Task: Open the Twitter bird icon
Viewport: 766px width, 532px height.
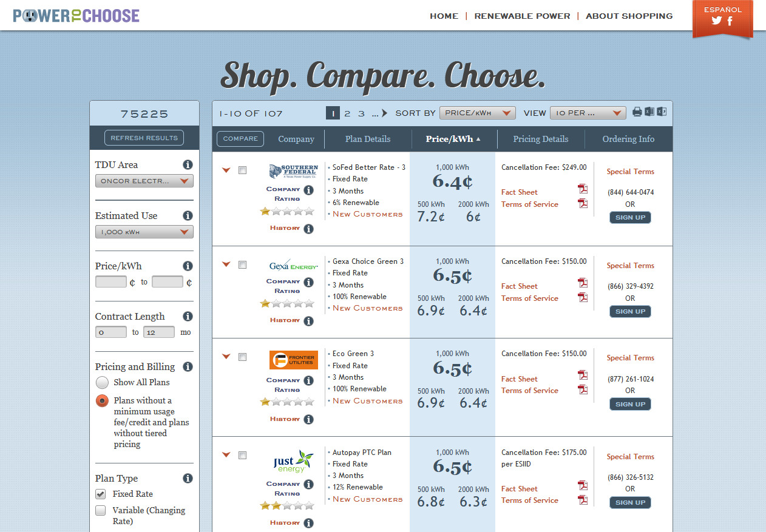Action: tap(717, 21)
